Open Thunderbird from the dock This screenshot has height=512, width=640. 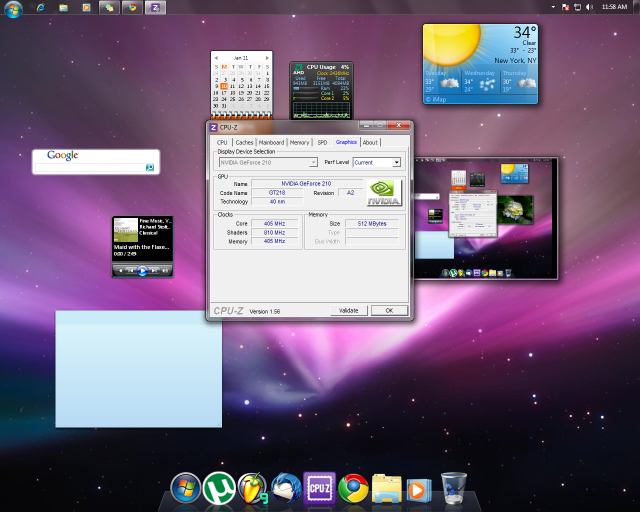(x=286, y=488)
